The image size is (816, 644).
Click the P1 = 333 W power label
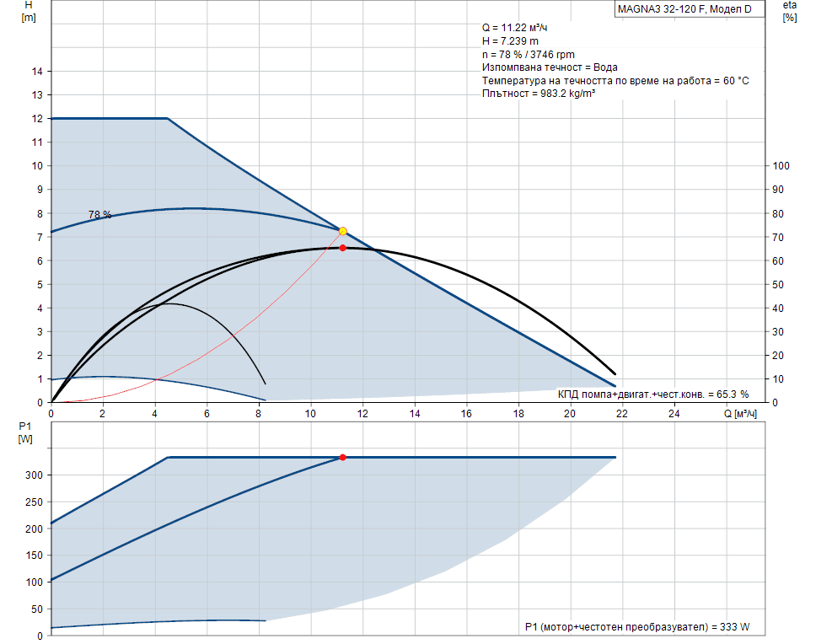point(636,627)
